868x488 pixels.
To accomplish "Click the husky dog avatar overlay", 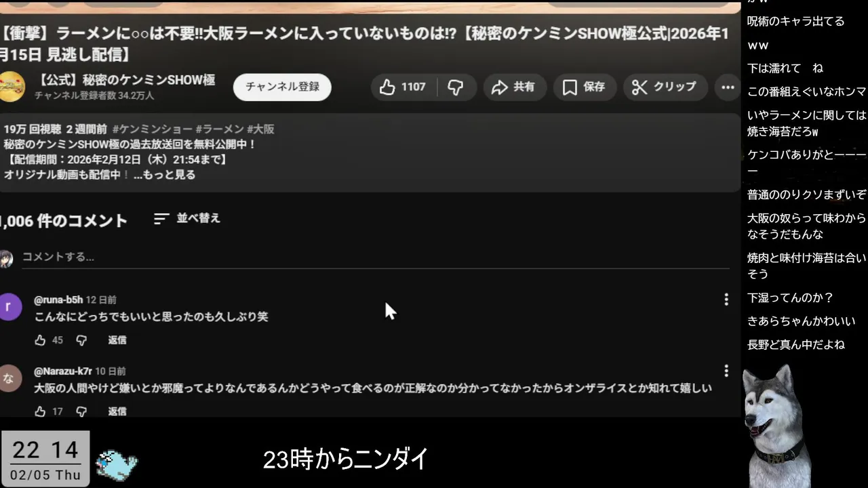I will 777,426.
